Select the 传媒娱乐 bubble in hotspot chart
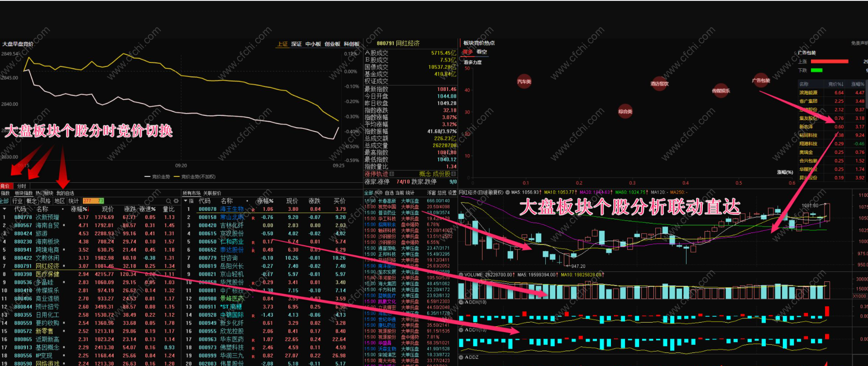This screenshot has height=366, width=868. [720, 90]
